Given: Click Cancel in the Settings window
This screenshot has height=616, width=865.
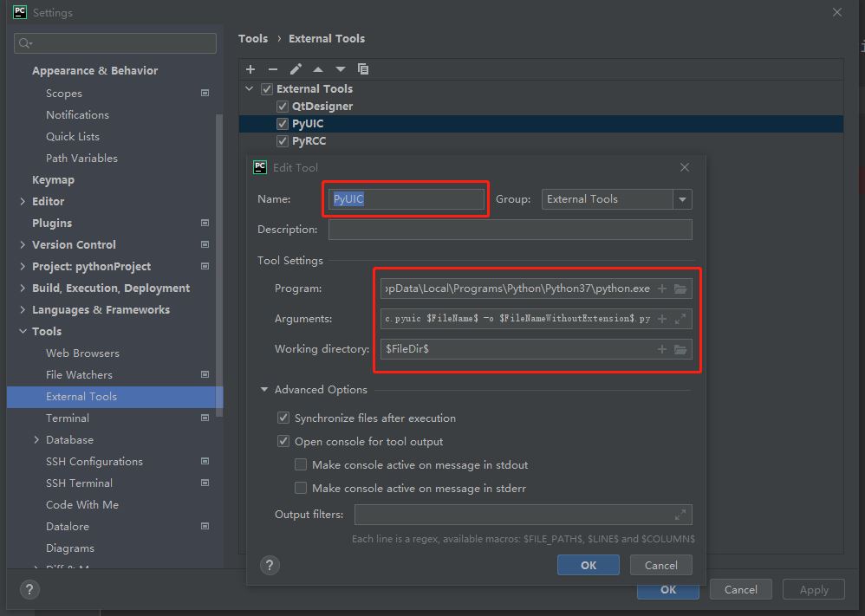Looking at the screenshot, I should [740, 589].
